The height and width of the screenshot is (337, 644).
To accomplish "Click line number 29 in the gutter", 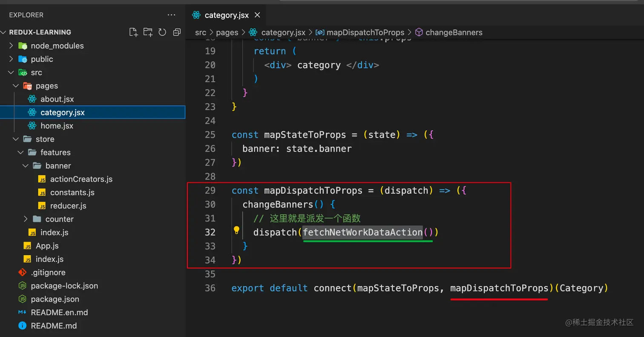I will 210,190.
